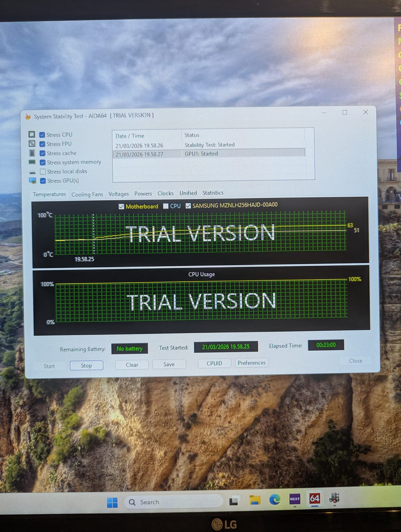
Task: Enable Stress local disks
Action: point(43,171)
